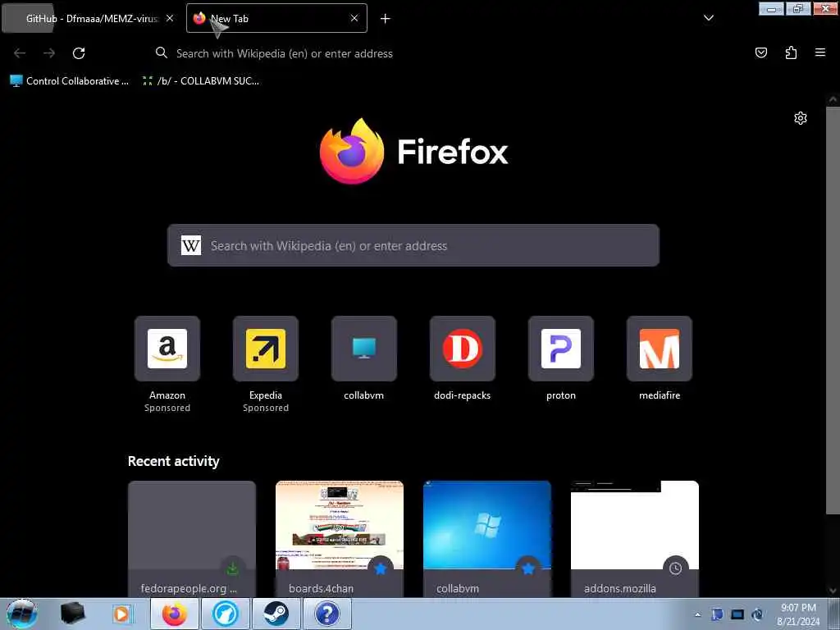This screenshot has height=630, width=840.
Task: Open the taskbar clock showing 9:07 PM
Action: pos(798,614)
